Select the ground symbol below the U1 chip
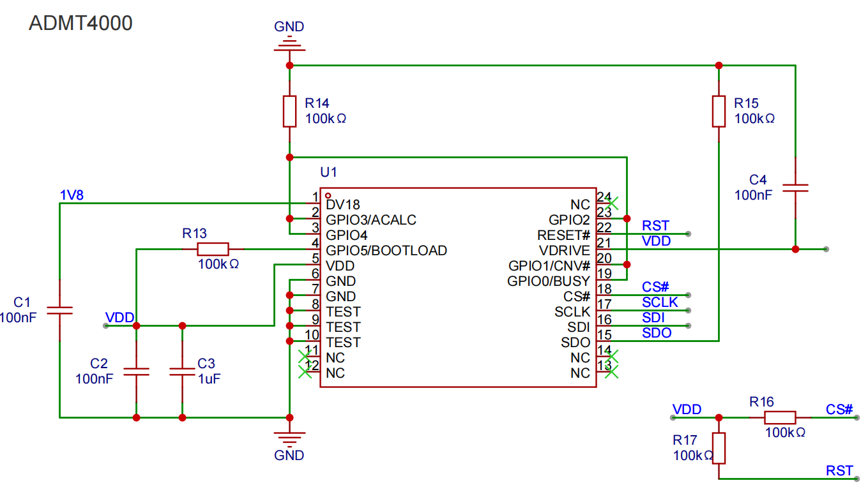This screenshot has width=868, height=499. tap(289, 438)
